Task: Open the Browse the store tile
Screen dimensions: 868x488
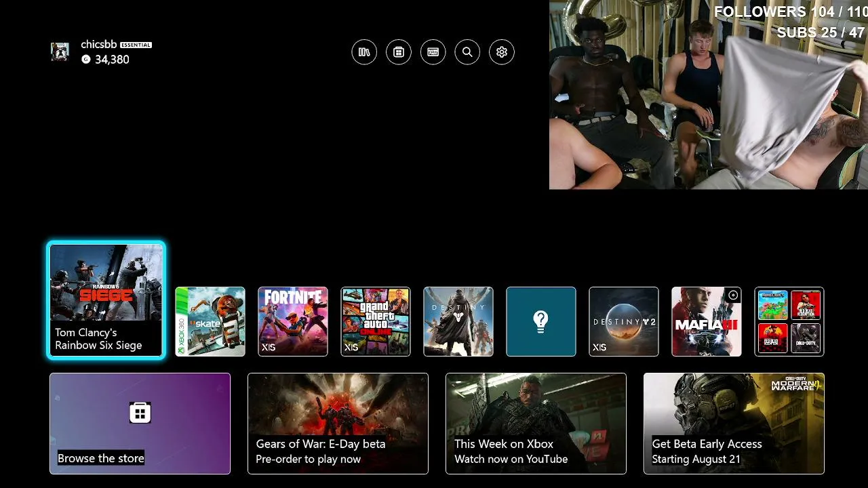Action: 140,424
